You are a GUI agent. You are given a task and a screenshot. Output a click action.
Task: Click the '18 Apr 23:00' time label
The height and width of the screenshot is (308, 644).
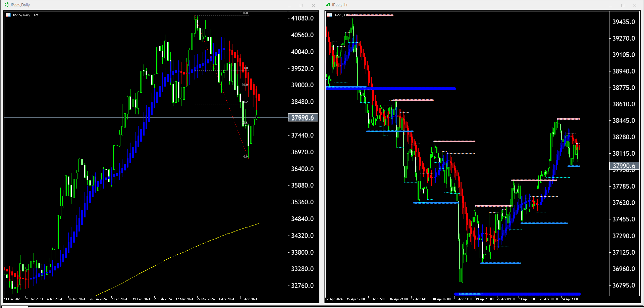(x=463, y=299)
